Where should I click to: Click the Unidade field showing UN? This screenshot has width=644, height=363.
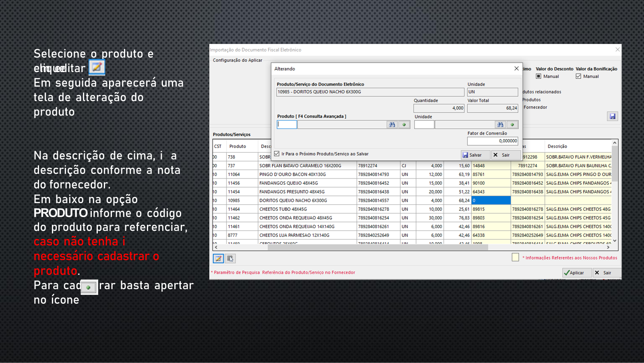493,92
